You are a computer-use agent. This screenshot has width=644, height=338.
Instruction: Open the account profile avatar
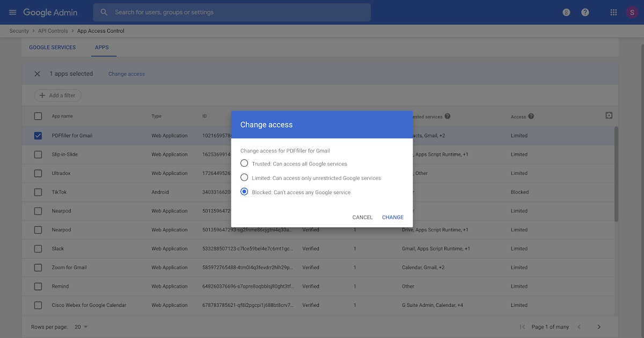click(632, 12)
